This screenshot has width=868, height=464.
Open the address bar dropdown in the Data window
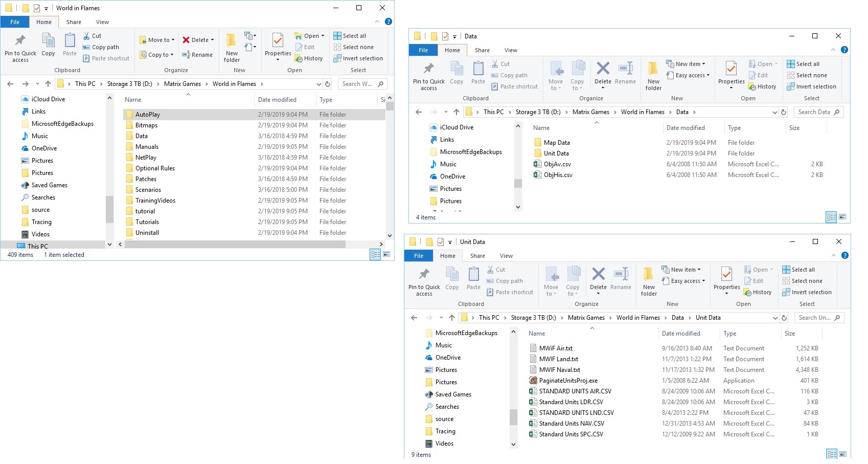coord(775,112)
